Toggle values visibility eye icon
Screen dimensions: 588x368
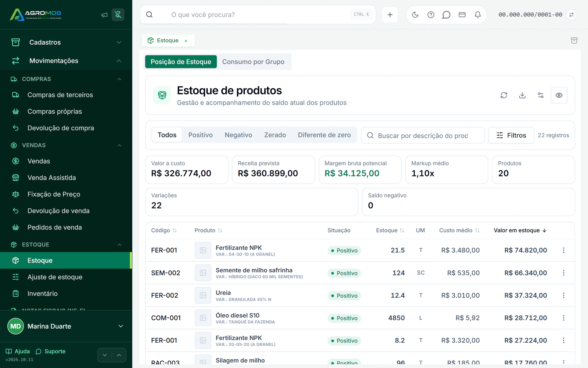pyautogui.click(x=559, y=95)
